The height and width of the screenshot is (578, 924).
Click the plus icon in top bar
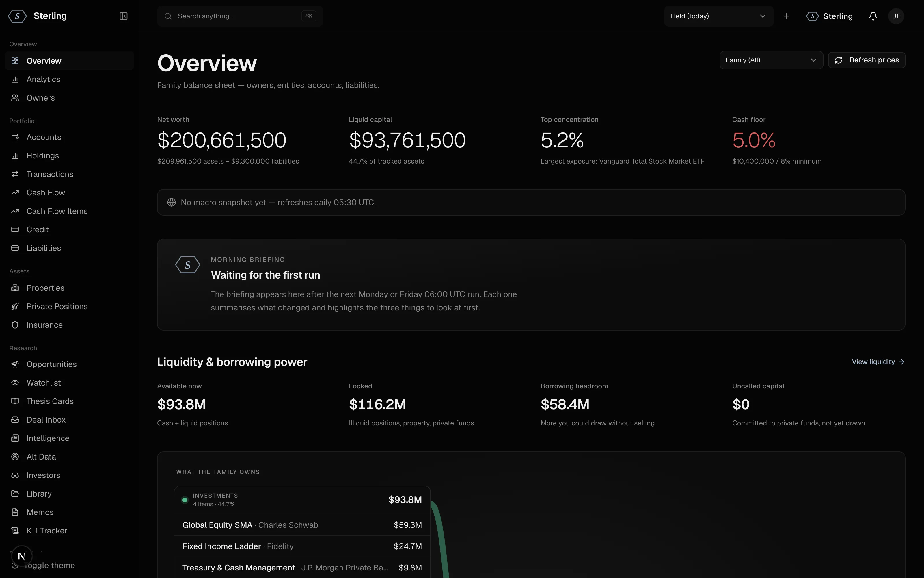click(786, 16)
